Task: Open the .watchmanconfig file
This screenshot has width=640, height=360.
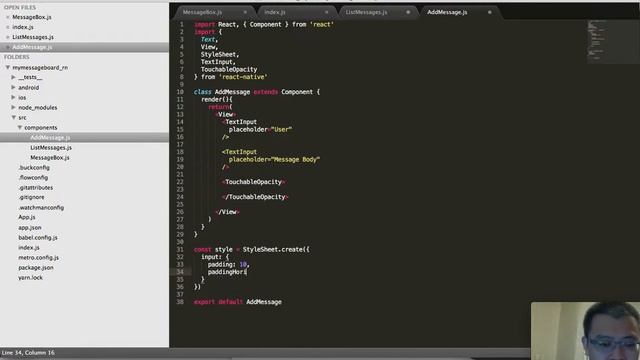Action: pos(41,208)
